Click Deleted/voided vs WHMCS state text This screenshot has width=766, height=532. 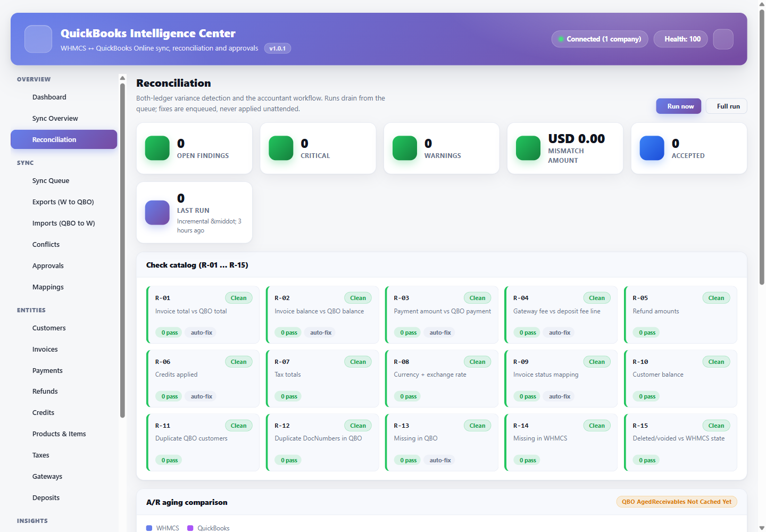pos(679,438)
